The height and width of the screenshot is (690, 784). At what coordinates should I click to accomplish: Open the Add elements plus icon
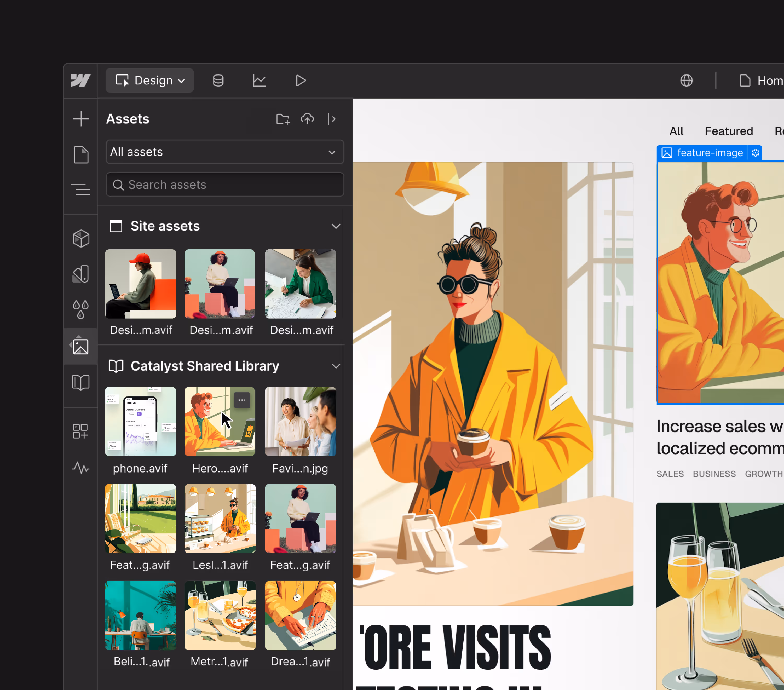[x=81, y=119]
